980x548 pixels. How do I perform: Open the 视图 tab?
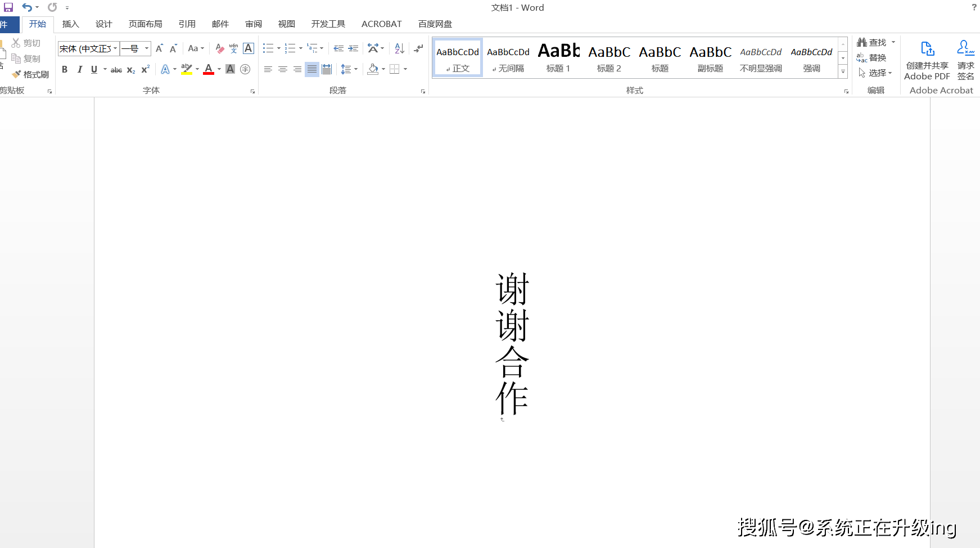[x=286, y=24]
